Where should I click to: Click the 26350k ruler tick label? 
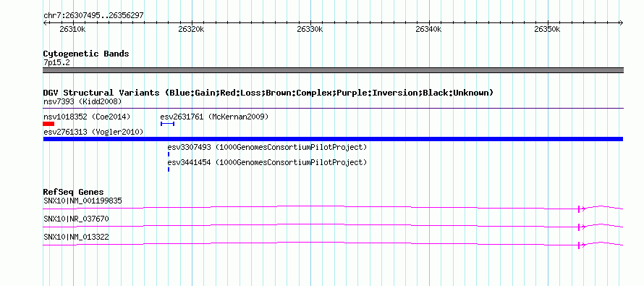point(547,29)
